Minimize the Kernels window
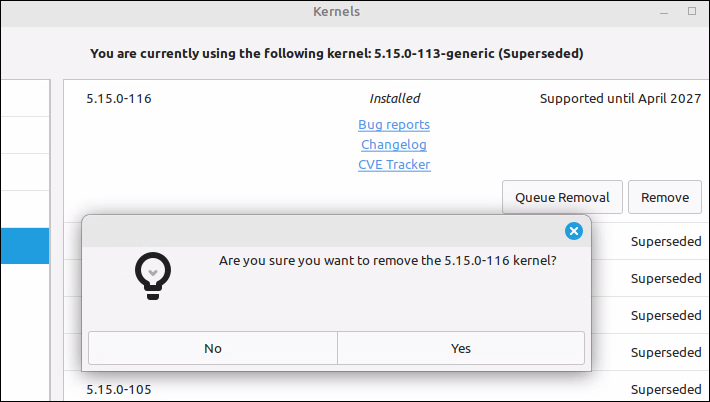The width and height of the screenshot is (710, 402). coord(664,12)
